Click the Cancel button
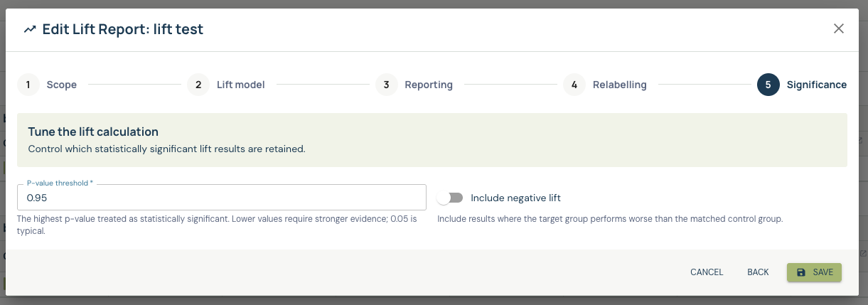This screenshot has width=868, height=305. click(x=707, y=272)
